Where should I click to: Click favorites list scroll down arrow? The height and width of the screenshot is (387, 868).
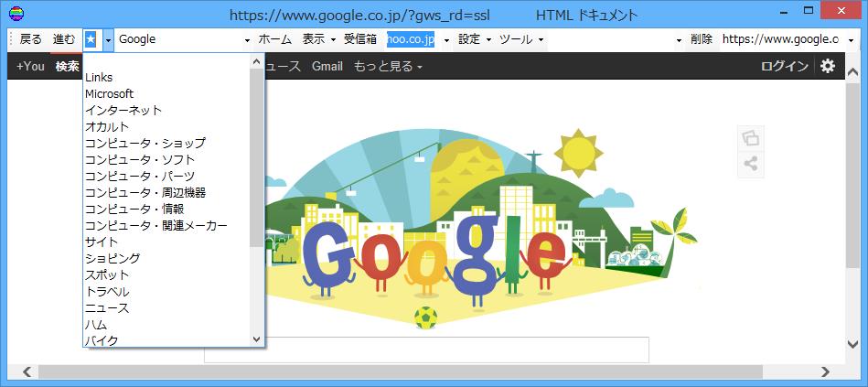point(256,339)
